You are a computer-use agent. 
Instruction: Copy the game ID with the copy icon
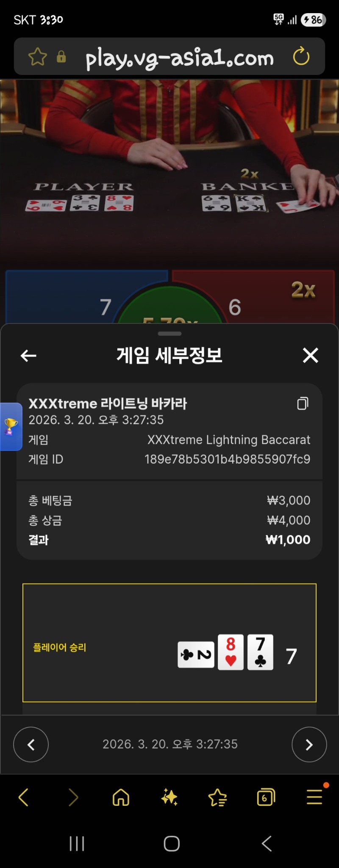coord(303,404)
